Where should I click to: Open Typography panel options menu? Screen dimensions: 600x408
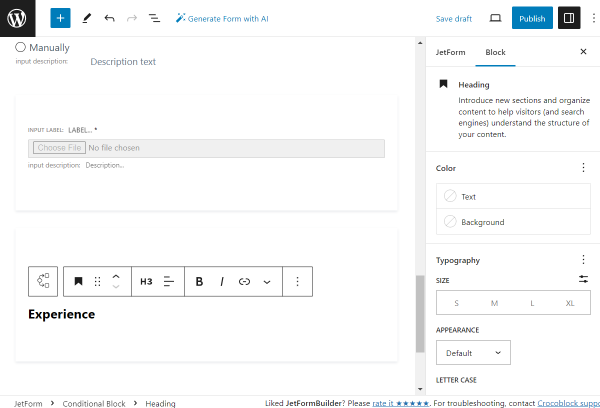point(583,259)
